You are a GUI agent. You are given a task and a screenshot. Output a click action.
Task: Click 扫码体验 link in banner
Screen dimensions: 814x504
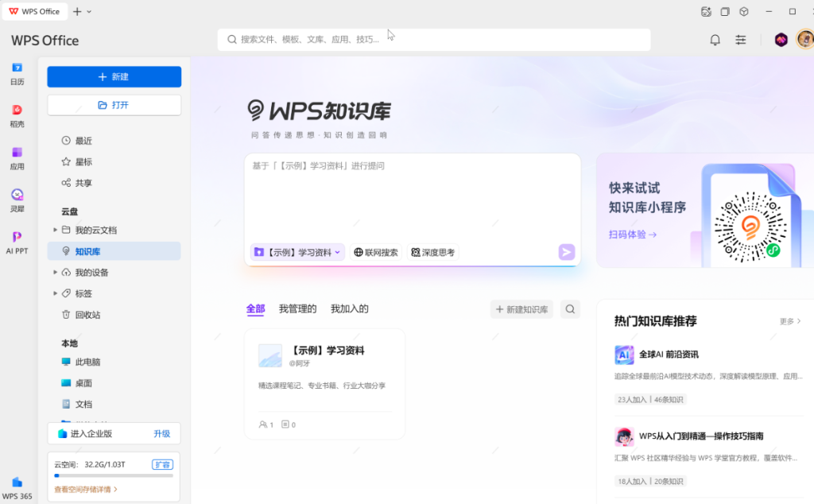tap(632, 235)
